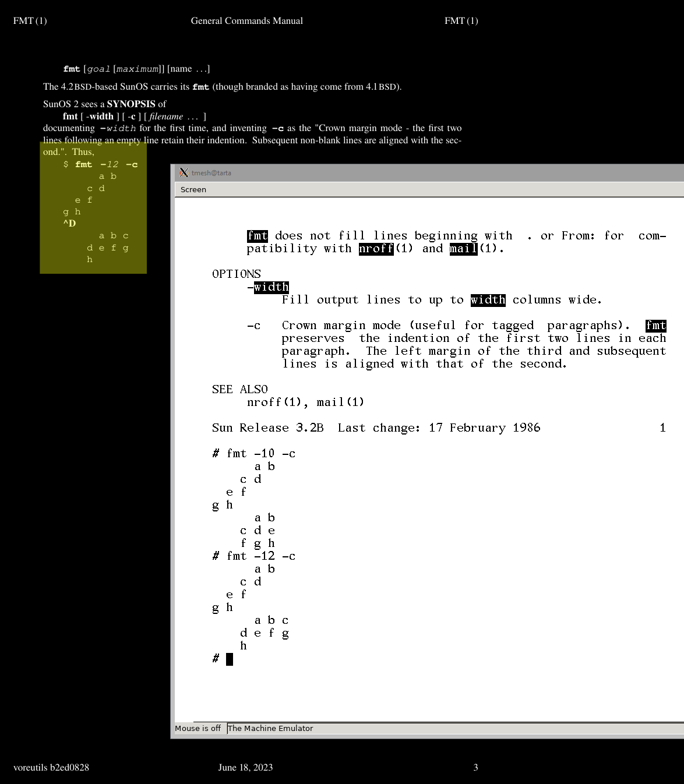Click the bold SYNOPSIS word in the document
Viewport: 684px width, 784px height.
[x=131, y=104]
